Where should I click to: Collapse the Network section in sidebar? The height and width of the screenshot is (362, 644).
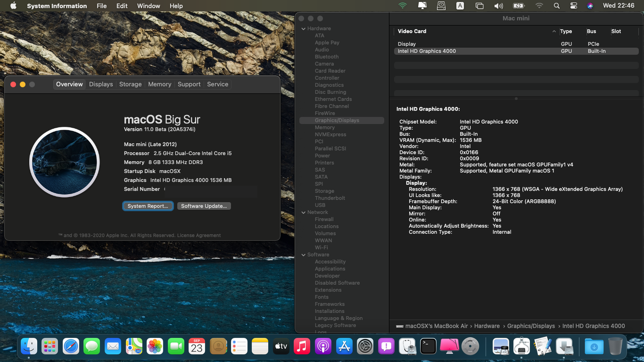[303, 212]
